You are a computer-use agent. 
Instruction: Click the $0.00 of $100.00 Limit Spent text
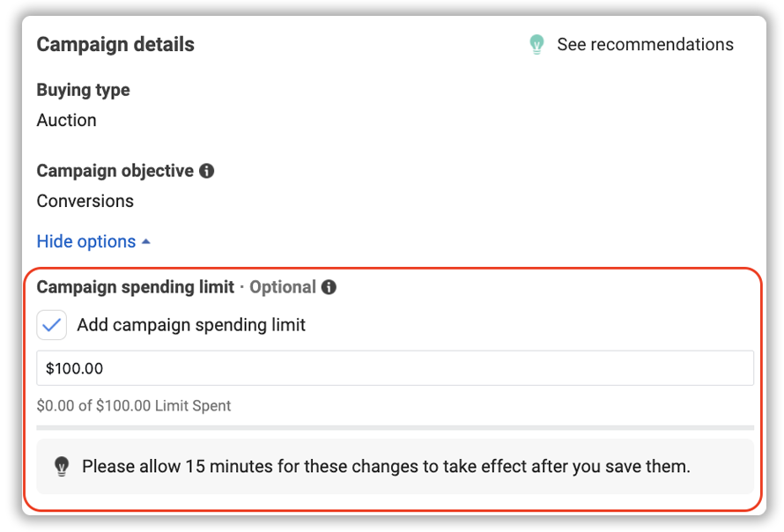point(134,405)
